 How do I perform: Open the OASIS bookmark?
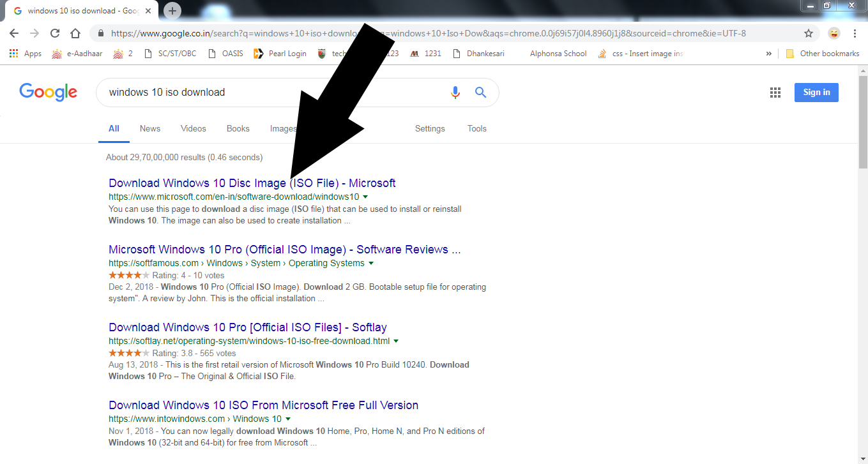point(226,54)
